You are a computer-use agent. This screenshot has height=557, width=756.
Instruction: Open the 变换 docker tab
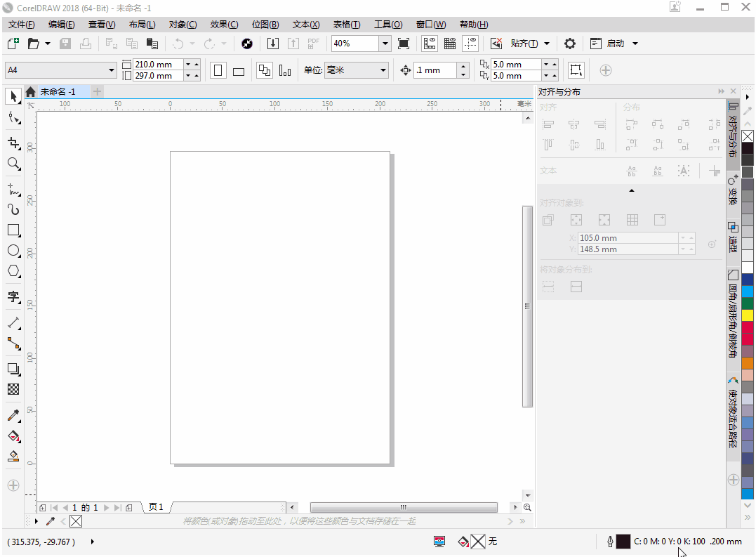[733, 190]
